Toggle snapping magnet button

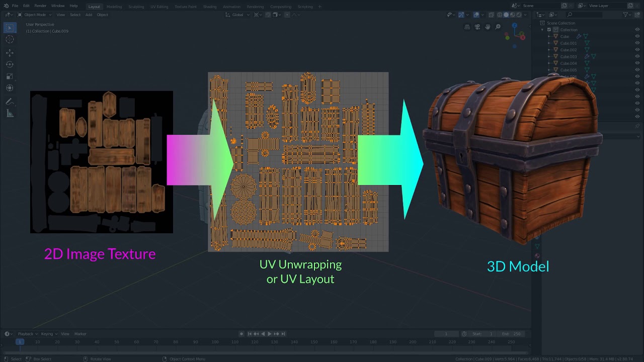(x=268, y=15)
